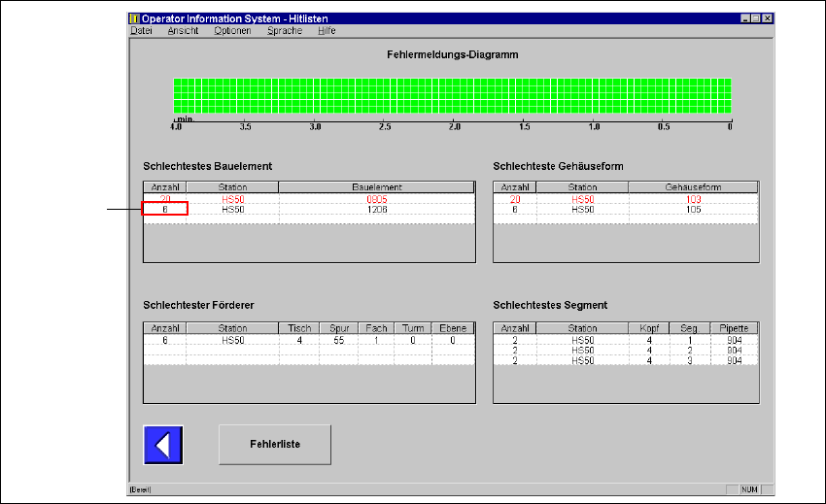Image resolution: width=826 pixels, height=504 pixels.
Task: Close the Operator Information System window
Action: point(767,18)
